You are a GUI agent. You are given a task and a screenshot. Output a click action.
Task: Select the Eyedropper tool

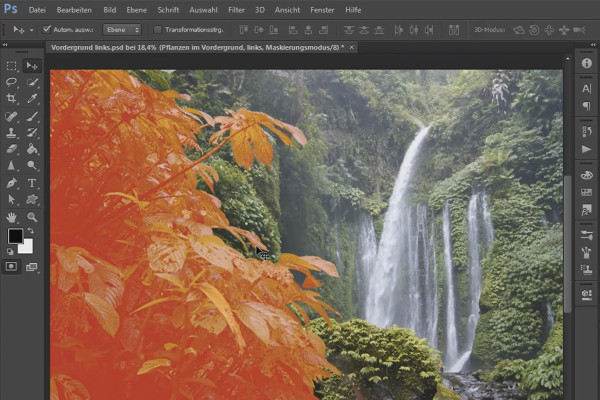point(32,98)
